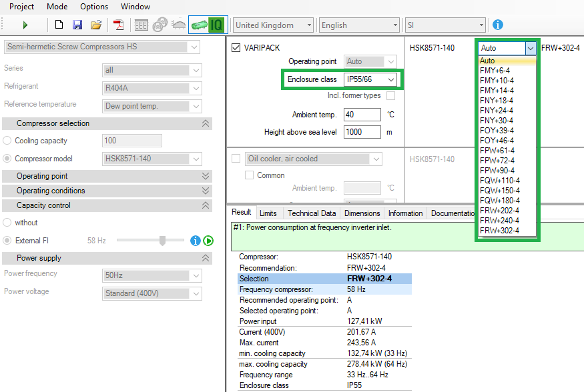This screenshot has width=584, height=392.
Task: Uncheck the VARIPACK checkbox
Action: [236, 48]
